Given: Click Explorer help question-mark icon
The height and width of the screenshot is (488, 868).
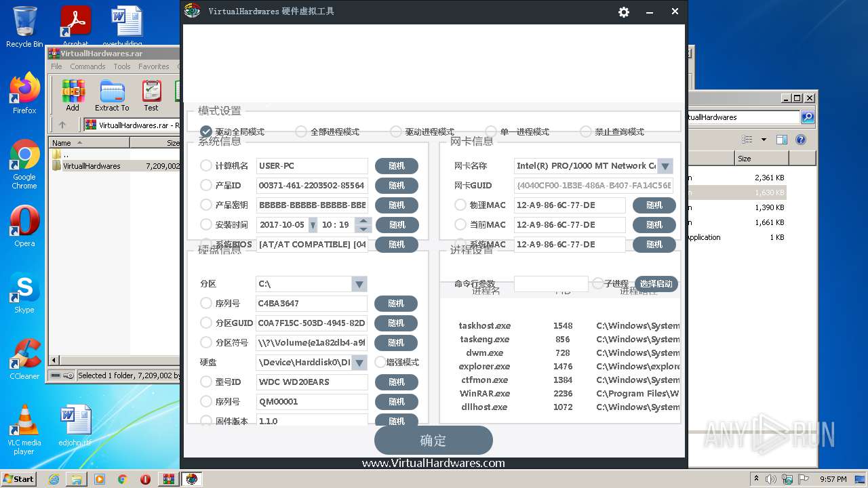Looking at the screenshot, I should click(800, 140).
